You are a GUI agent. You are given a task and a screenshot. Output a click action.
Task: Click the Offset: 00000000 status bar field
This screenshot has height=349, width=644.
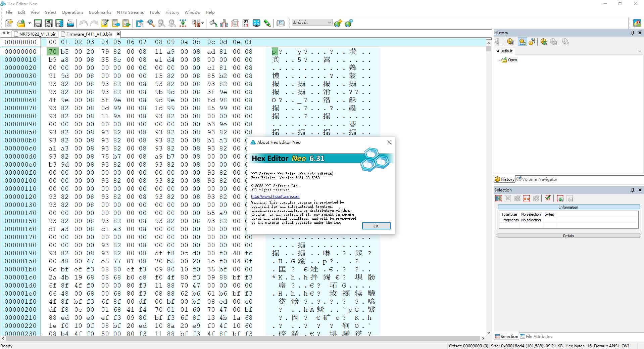tap(468, 346)
